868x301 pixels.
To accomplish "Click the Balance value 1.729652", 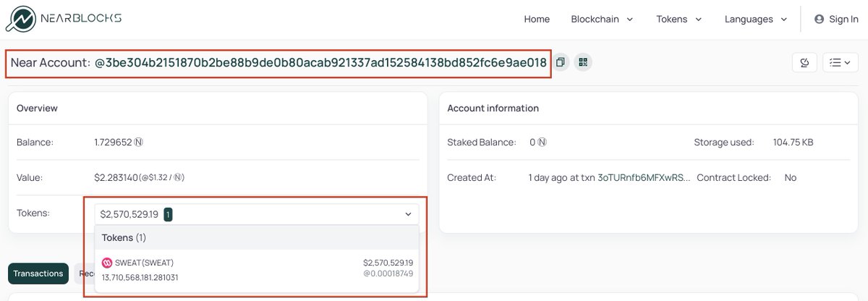I will pos(119,143).
